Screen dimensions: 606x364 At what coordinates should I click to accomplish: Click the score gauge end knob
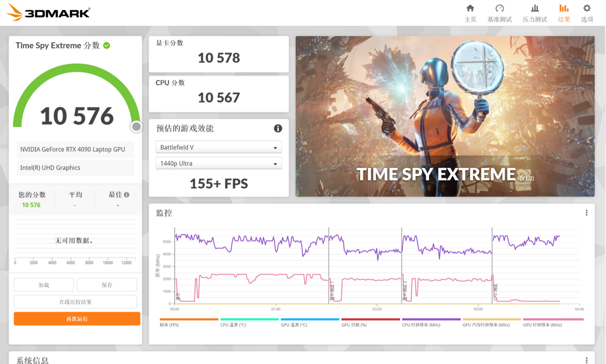tap(136, 127)
